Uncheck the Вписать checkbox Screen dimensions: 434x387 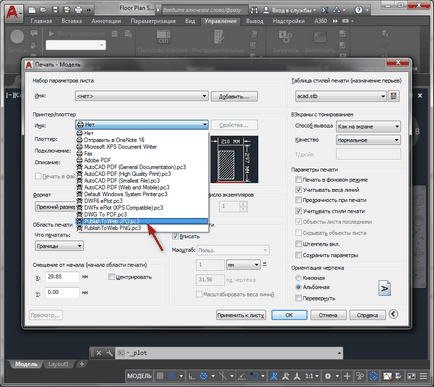pyautogui.click(x=175, y=236)
